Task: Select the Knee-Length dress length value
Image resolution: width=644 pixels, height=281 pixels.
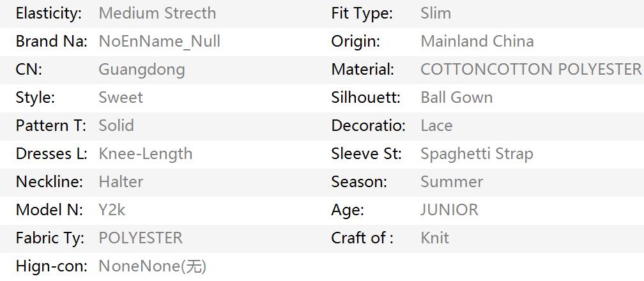Action: [x=146, y=154]
